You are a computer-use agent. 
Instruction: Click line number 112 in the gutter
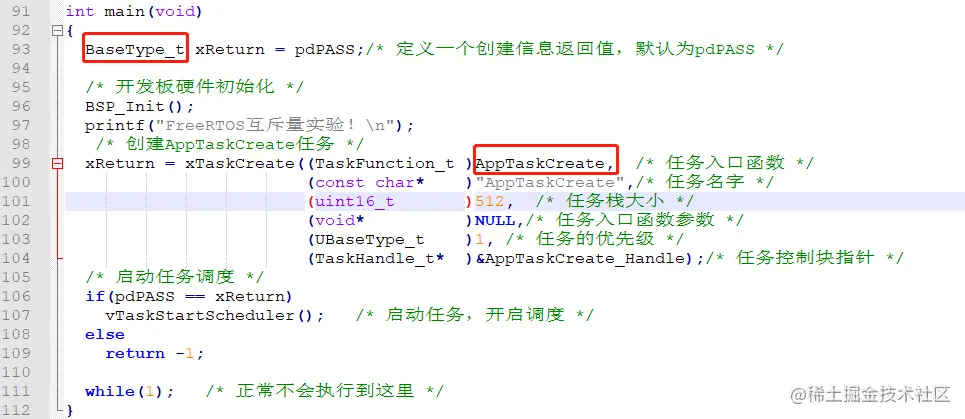point(16,410)
